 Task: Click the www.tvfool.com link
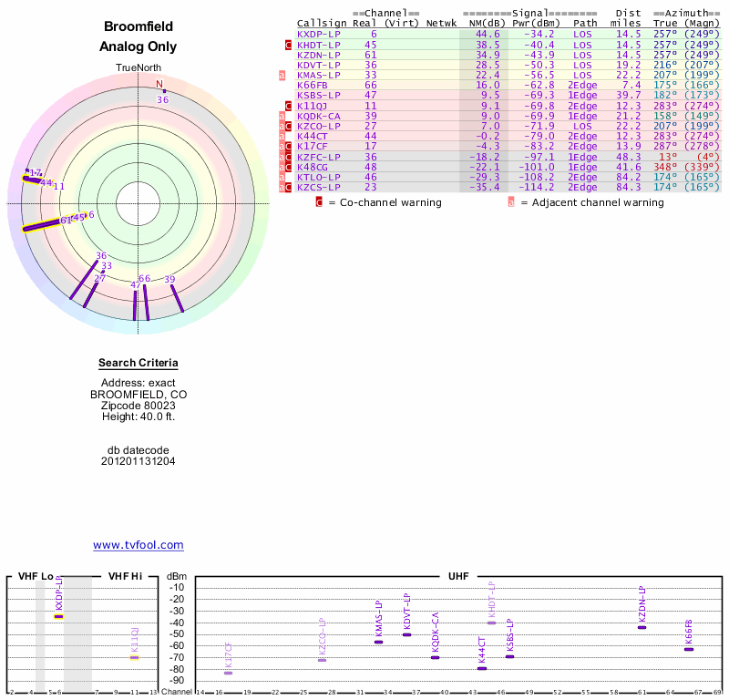coord(139,545)
